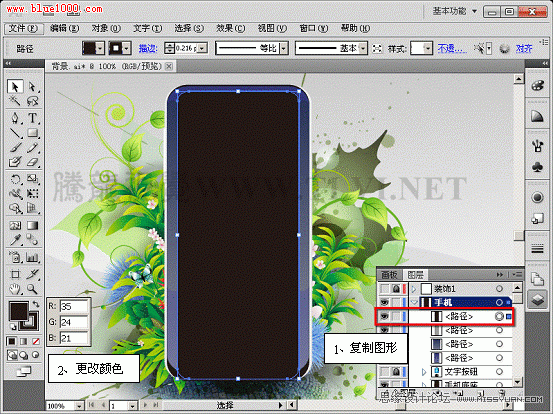Select the Pen tool

pos(15,118)
